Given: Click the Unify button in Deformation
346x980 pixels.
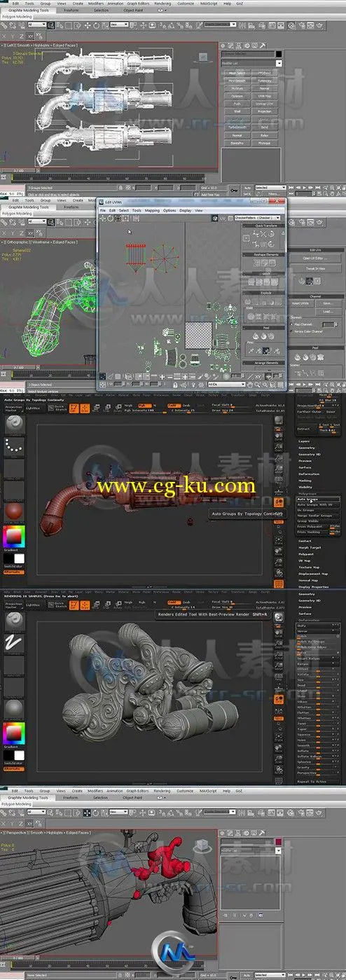Looking at the screenshot, I should (318, 626).
